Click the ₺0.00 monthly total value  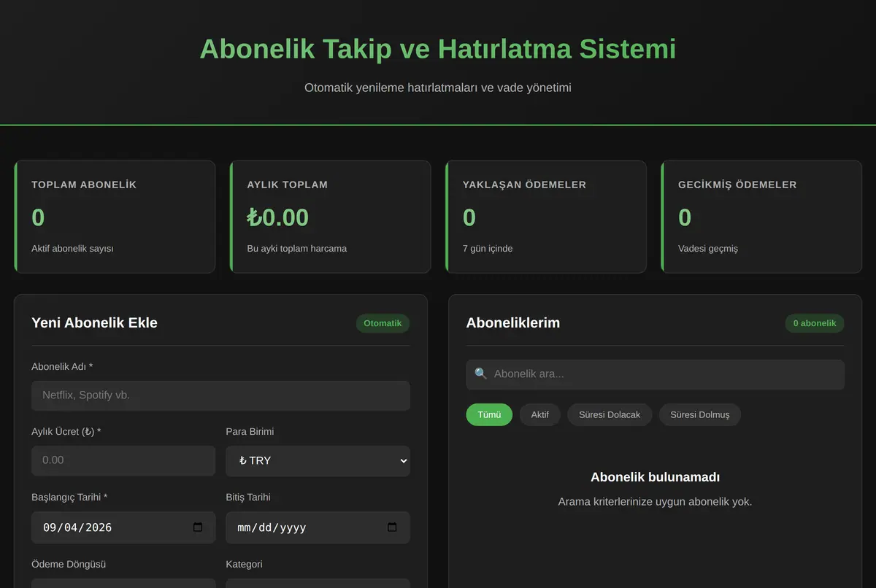278,217
